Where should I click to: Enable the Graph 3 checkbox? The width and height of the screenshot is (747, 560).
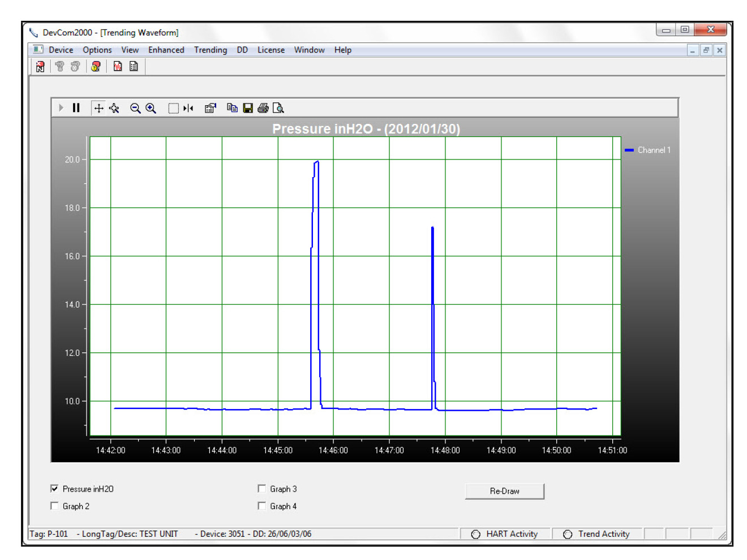[261, 489]
